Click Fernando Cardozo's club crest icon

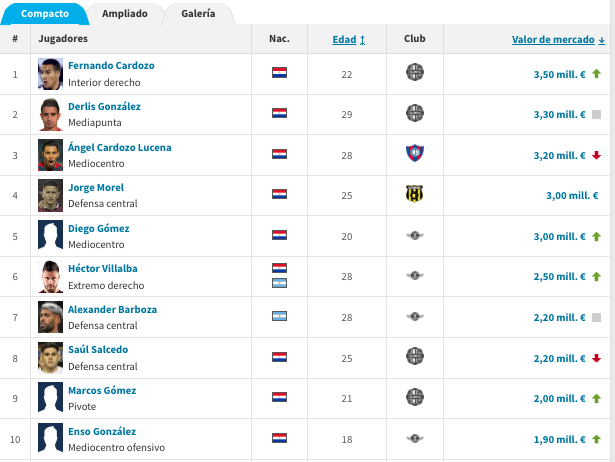[x=414, y=73]
